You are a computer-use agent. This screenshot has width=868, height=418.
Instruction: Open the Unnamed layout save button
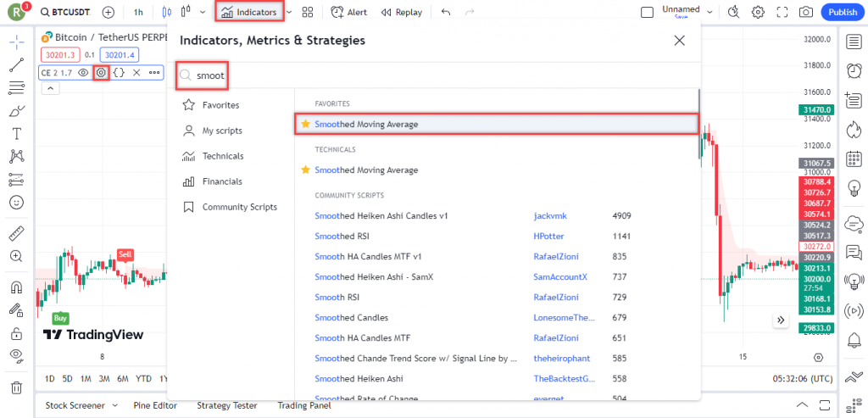point(681,12)
